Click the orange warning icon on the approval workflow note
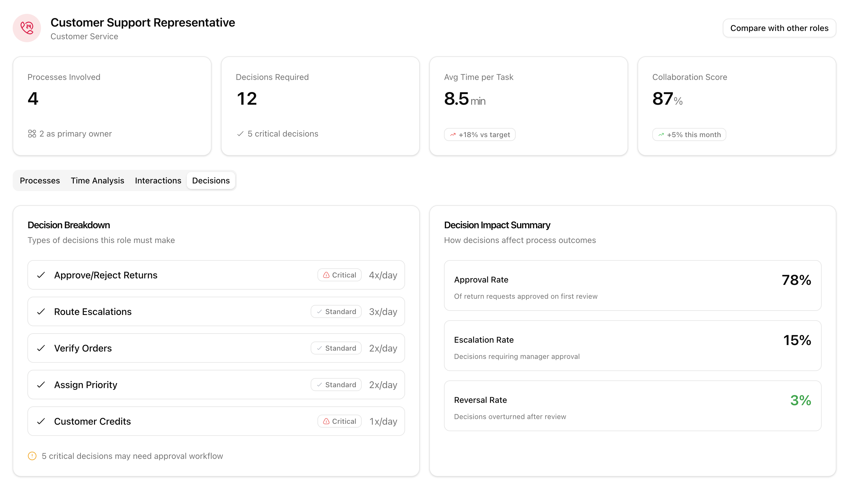 coord(32,456)
